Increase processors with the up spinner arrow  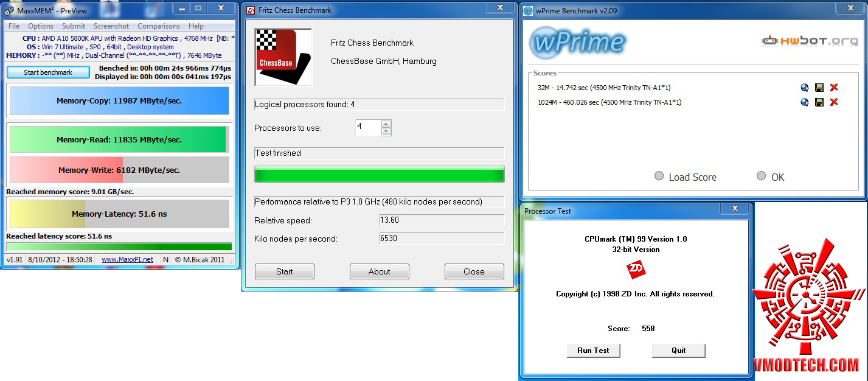pyautogui.click(x=386, y=124)
